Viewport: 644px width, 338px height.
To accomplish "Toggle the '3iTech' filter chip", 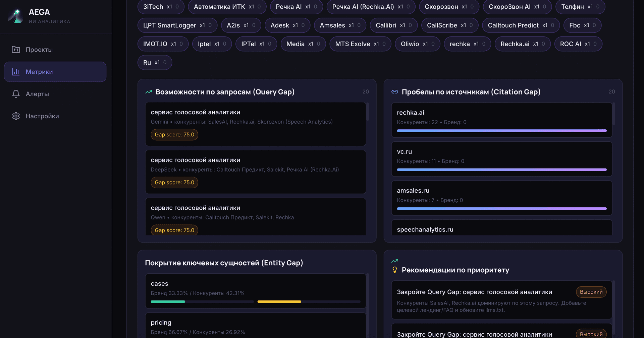I will pyautogui.click(x=161, y=6).
